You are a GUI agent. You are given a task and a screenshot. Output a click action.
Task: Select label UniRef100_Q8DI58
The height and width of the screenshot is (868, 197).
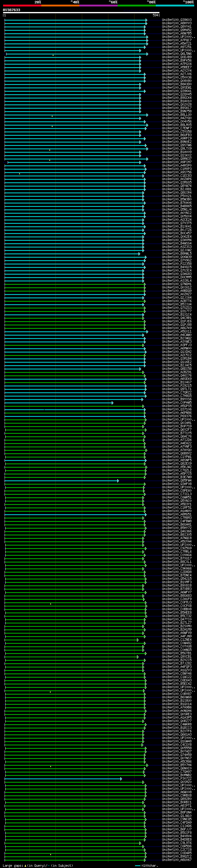coord(177,369)
